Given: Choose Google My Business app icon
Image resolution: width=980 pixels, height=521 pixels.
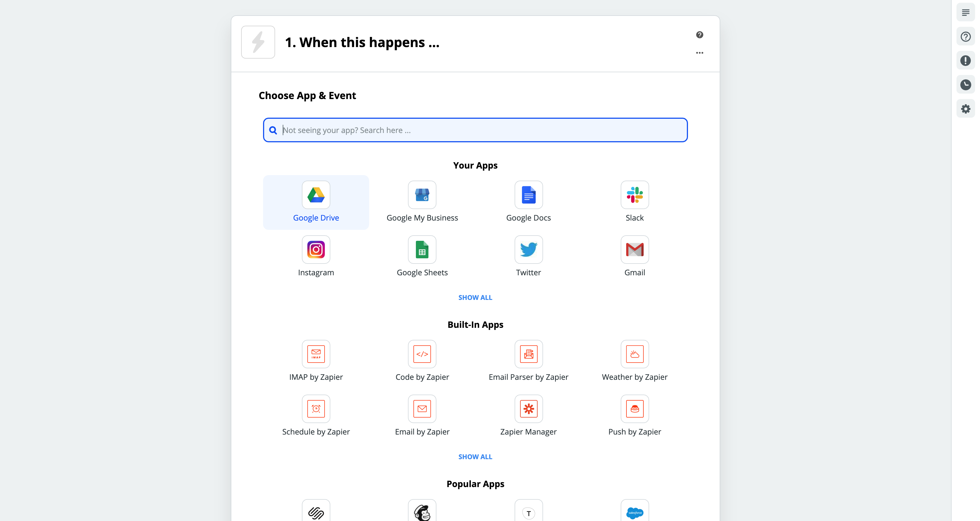Looking at the screenshot, I should coord(422,195).
